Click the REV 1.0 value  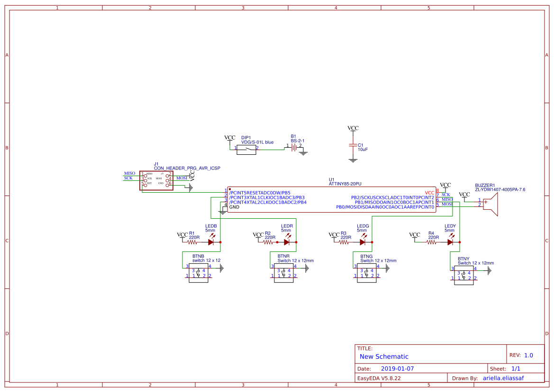pos(528,355)
